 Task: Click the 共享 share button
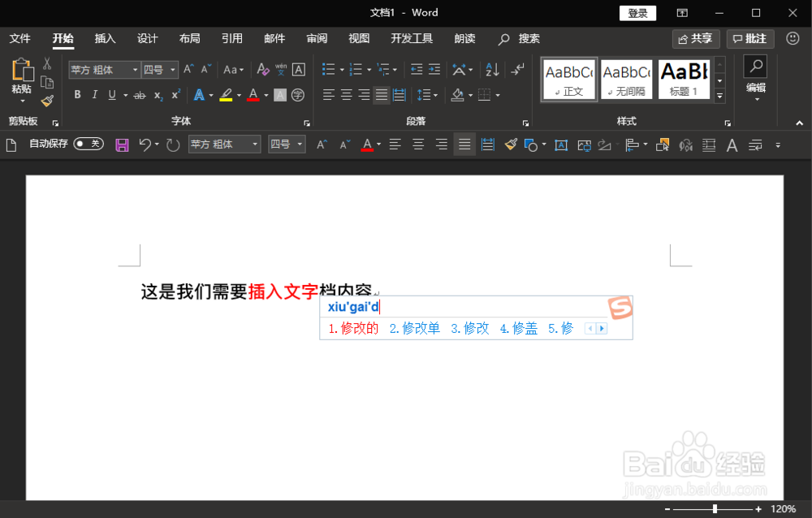click(696, 38)
